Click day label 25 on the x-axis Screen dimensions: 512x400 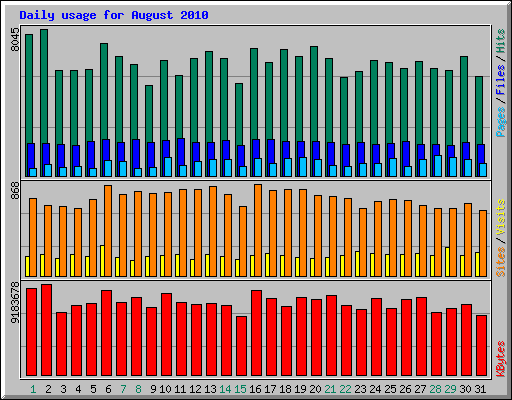(x=390, y=389)
